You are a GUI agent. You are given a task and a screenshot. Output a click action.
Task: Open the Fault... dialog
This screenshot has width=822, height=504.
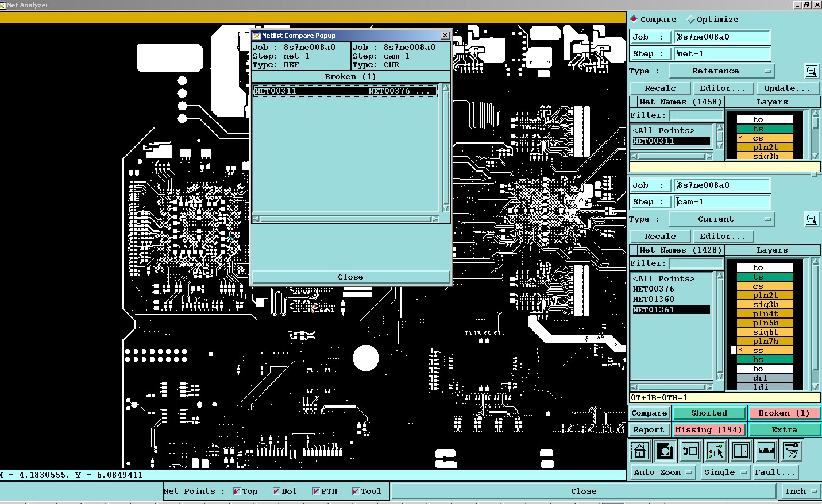775,472
